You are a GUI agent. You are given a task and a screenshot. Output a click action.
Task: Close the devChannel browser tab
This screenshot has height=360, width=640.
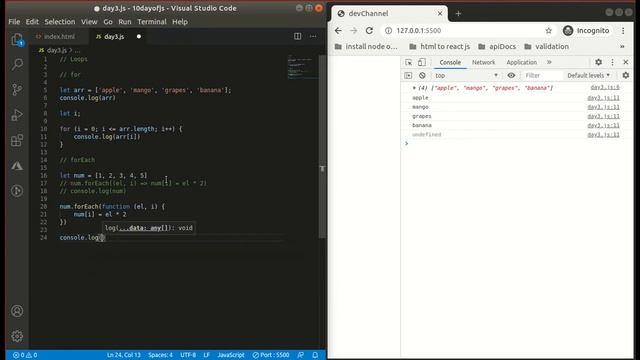coord(440,13)
